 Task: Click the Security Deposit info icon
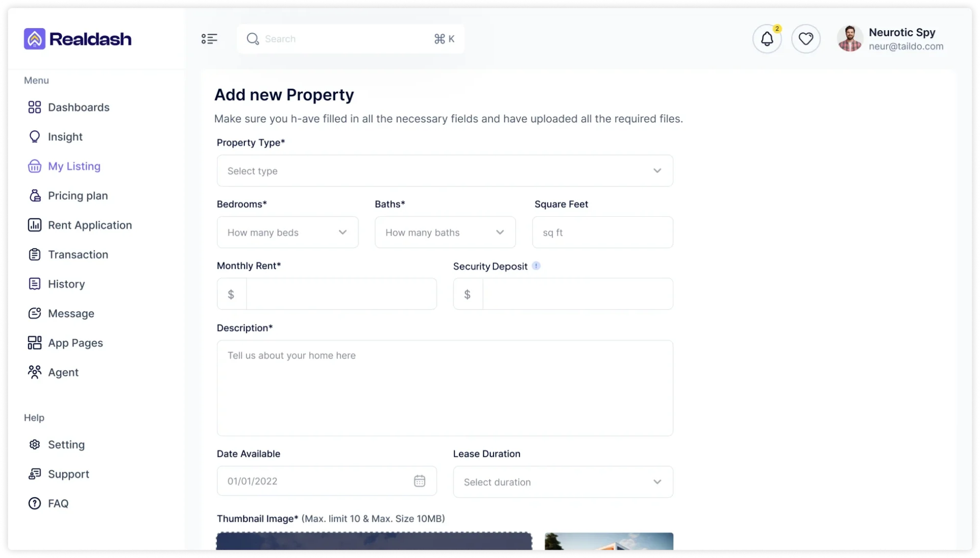(x=536, y=266)
